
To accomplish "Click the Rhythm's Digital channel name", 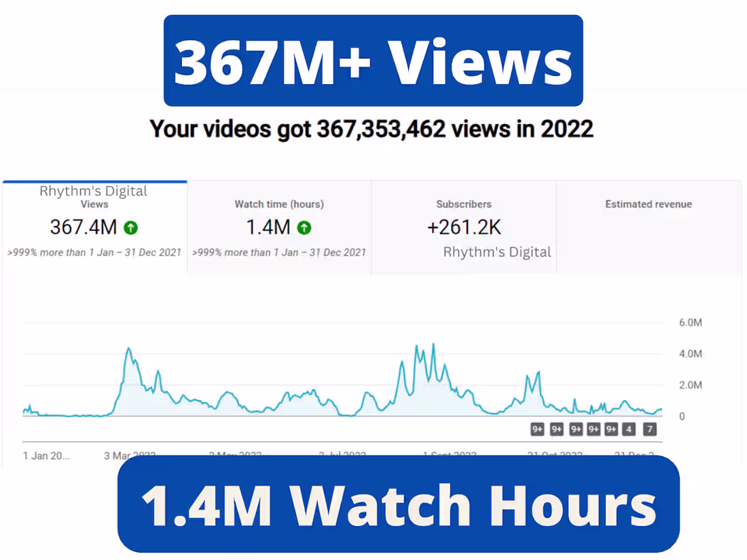I will 496,251.
